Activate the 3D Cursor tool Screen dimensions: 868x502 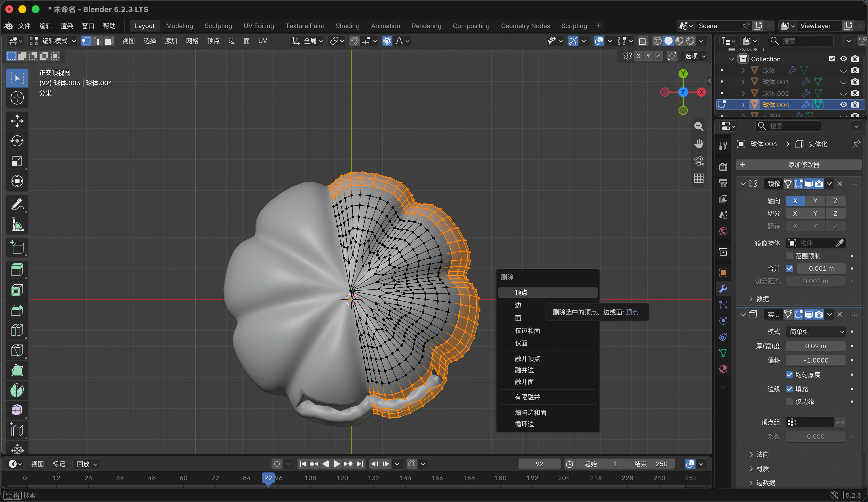17,98
